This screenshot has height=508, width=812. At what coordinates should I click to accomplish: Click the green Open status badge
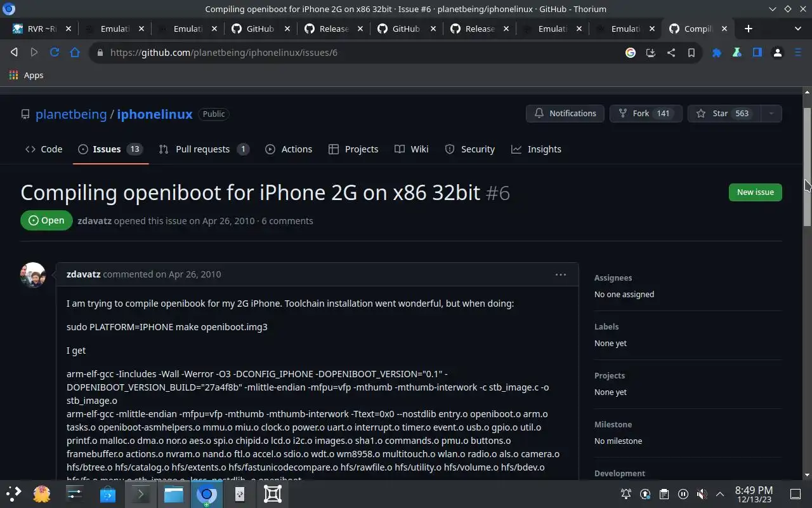[x=46, y=220]
